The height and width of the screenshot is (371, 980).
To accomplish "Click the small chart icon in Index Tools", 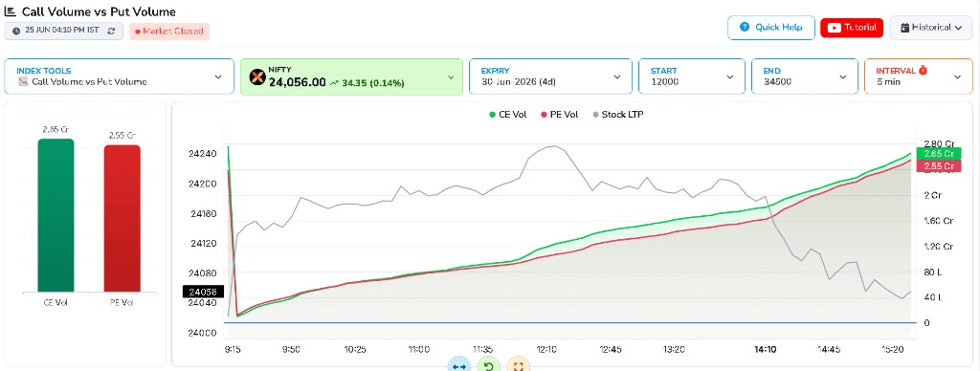I will 24,82.
